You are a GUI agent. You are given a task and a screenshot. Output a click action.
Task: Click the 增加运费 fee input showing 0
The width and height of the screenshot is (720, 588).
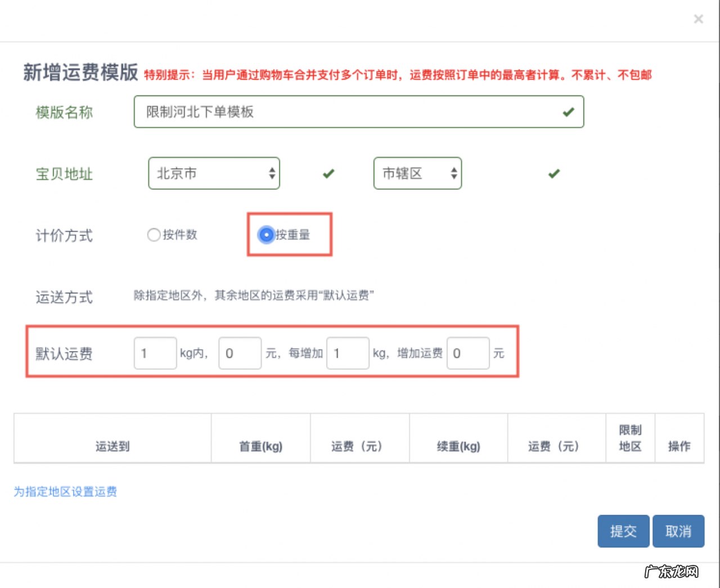coord(468,353)
